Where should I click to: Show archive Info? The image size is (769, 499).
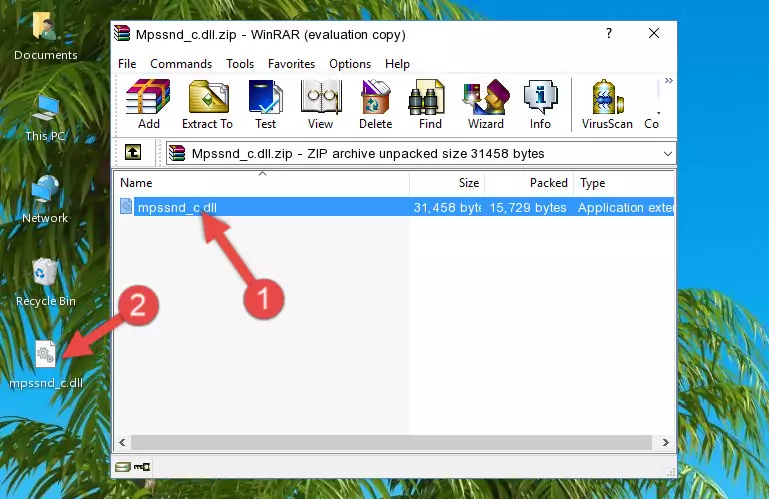point(540,104)
